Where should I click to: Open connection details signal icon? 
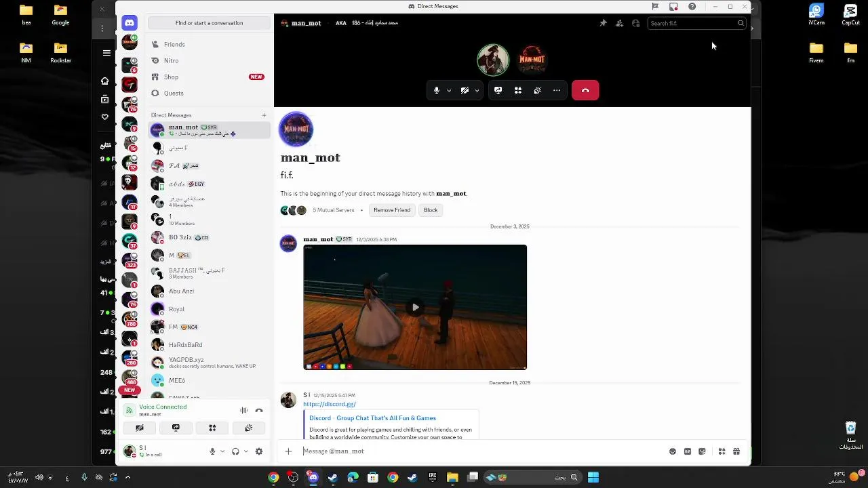130,410
